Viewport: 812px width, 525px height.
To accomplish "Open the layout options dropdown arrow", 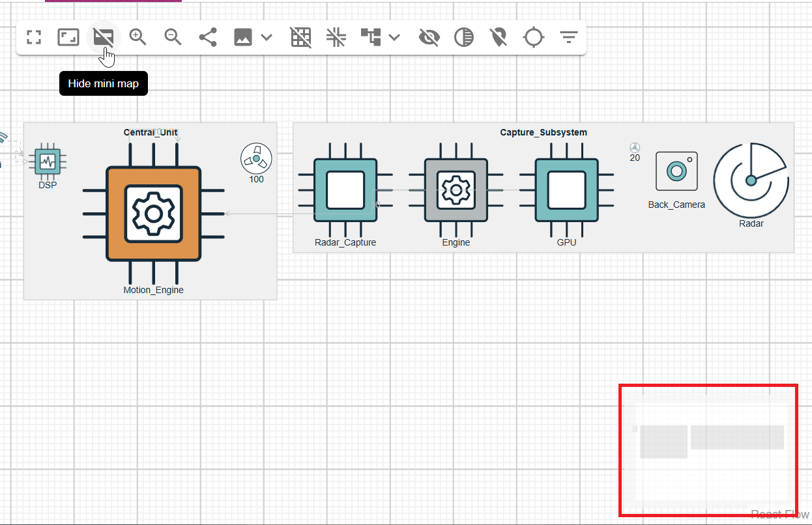I will 394,38.
